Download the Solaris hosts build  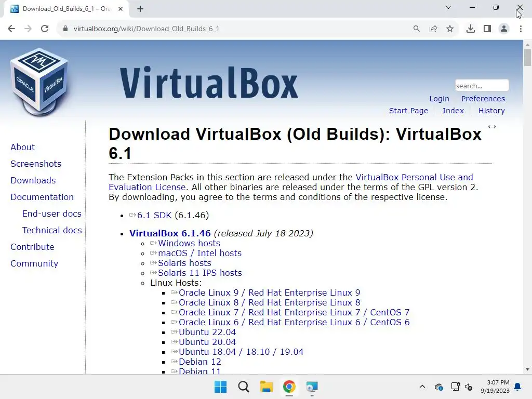pyautogui.click(x=184, y=263)
